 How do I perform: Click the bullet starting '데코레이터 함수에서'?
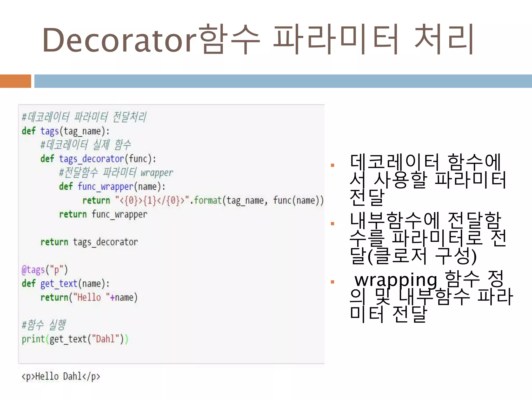428,179
